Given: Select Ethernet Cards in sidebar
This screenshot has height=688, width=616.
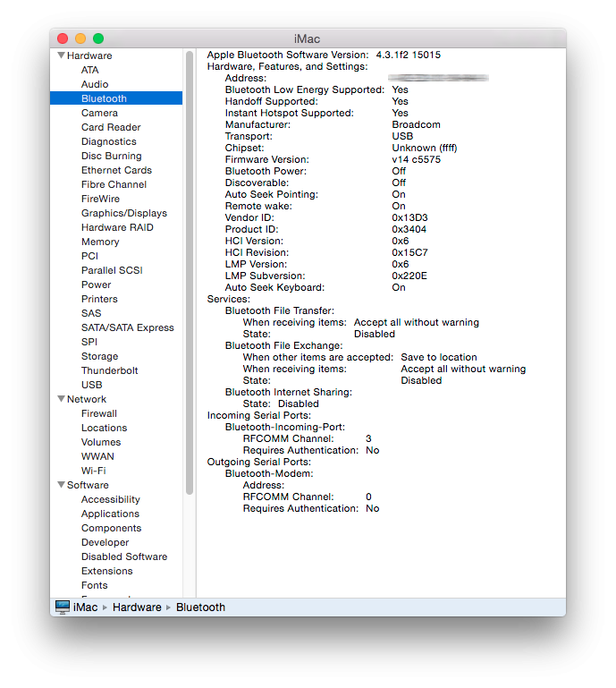Looking at the screenshot, I should point(116,170).
